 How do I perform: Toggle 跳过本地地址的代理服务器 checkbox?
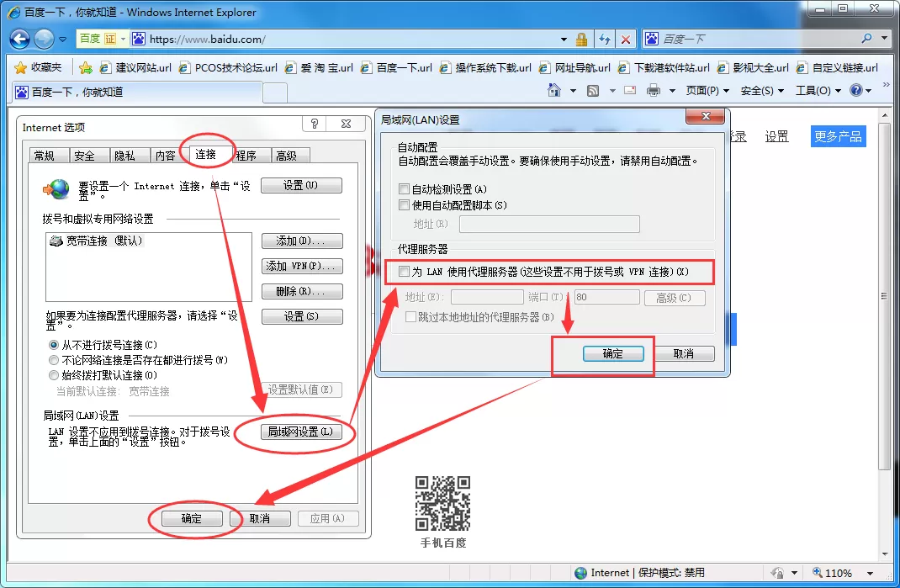[411, 317]
